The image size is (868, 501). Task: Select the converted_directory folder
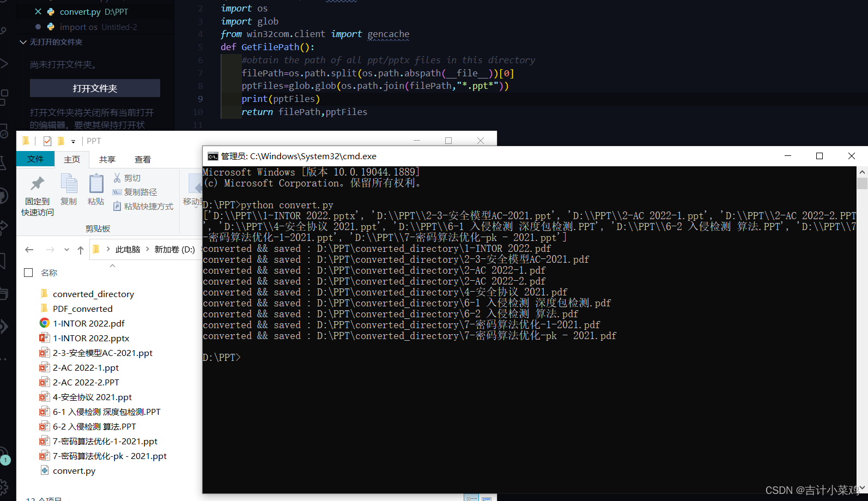93,294
